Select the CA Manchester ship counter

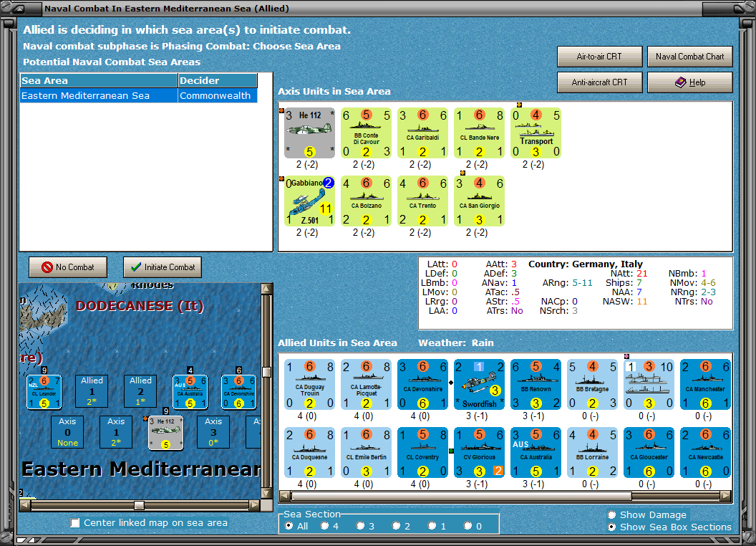705,384
